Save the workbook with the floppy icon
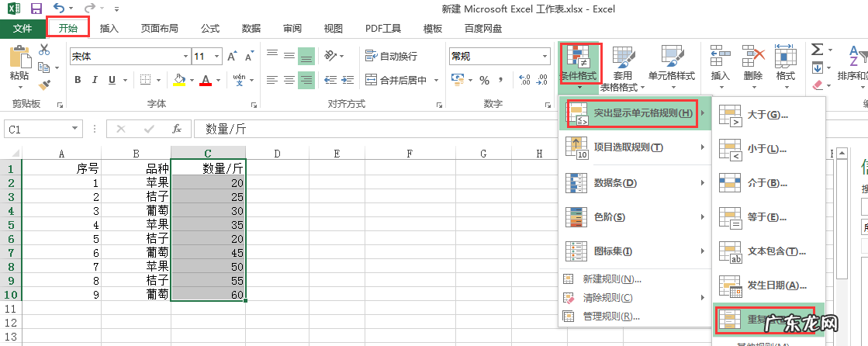 point(36,9)
